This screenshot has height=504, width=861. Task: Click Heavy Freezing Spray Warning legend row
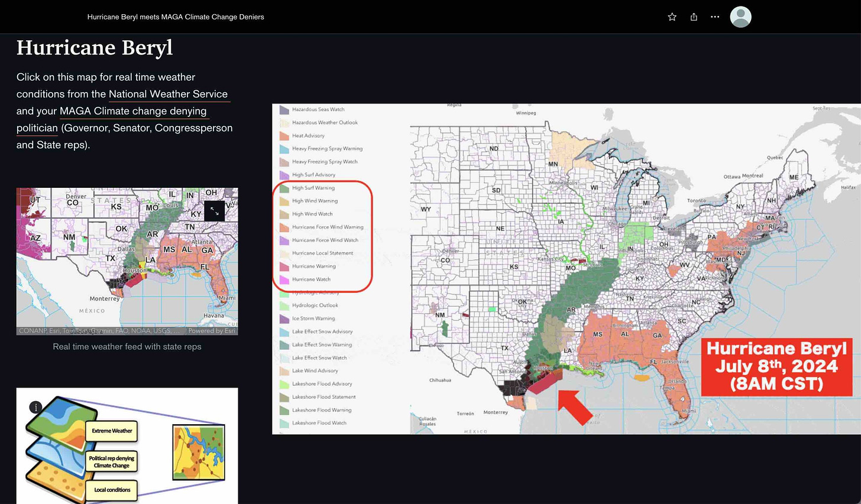coord(321,149)
